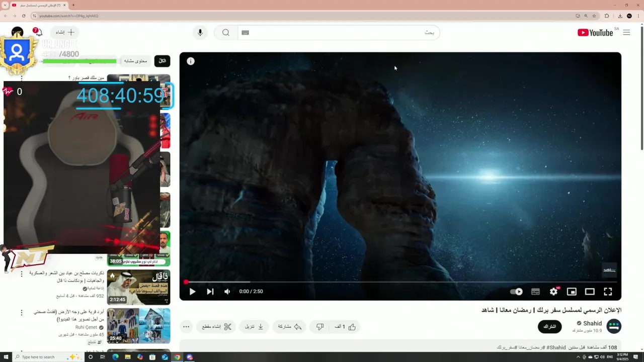Go back in Chrome's toolbar
Screen dimensions: 644x362
coord(5,16)
